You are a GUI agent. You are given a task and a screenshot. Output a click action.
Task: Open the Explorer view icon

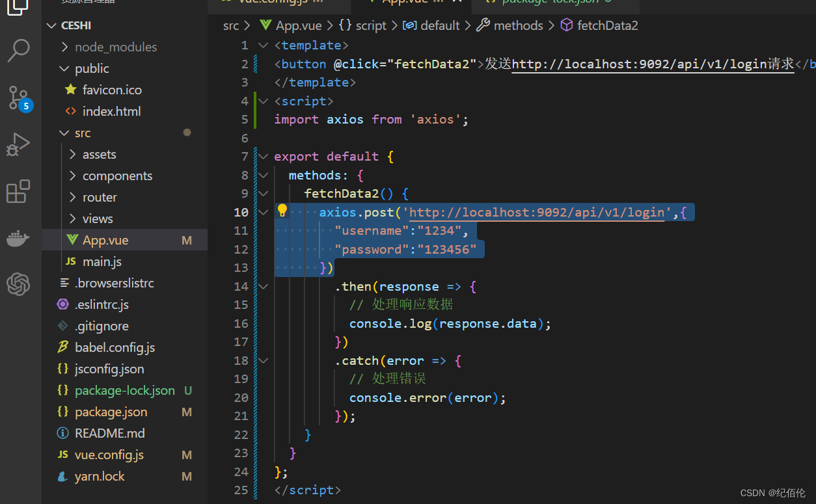[18, 8]
